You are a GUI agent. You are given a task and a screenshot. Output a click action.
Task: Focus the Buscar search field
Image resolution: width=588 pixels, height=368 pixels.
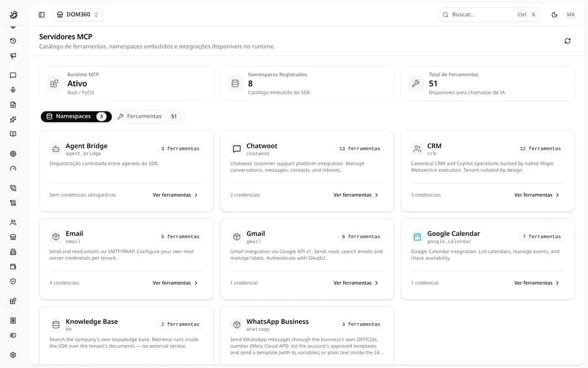click(x=490, y=14)
